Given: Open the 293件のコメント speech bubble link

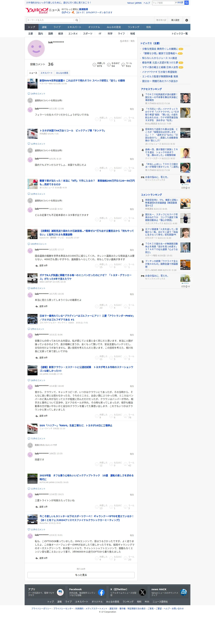Looking at the screenshot, I should (37, 244).
